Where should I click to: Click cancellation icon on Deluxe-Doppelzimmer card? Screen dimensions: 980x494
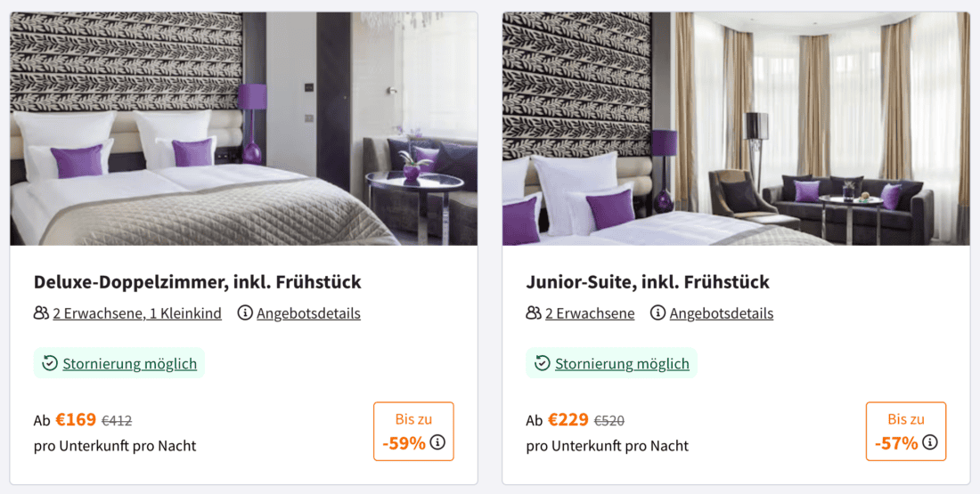[x=50, y=363]
